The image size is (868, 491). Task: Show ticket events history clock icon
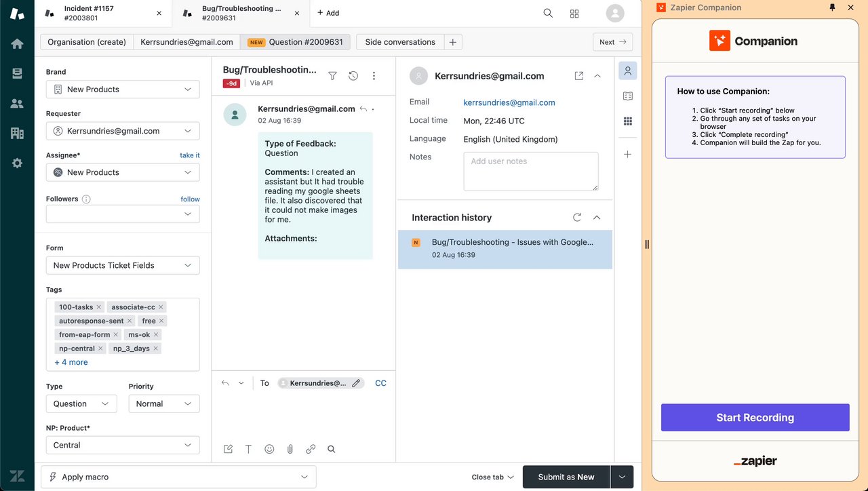(353, 76)
